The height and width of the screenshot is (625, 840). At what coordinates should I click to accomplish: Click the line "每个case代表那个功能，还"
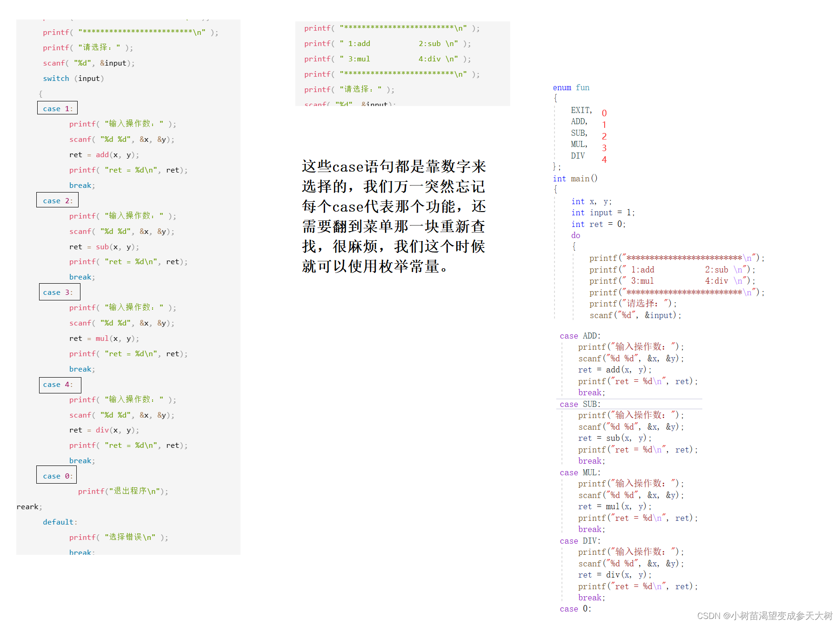click(x=394, y=206)
